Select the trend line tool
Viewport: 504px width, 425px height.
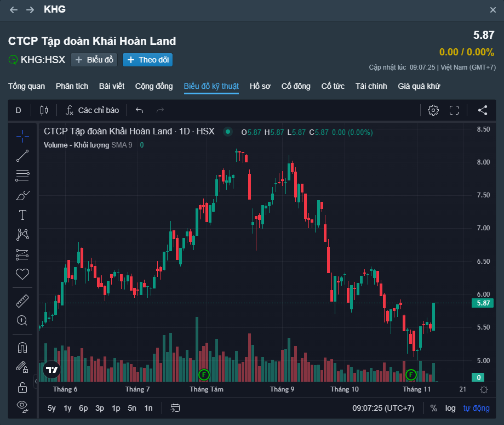click(22, 156)
